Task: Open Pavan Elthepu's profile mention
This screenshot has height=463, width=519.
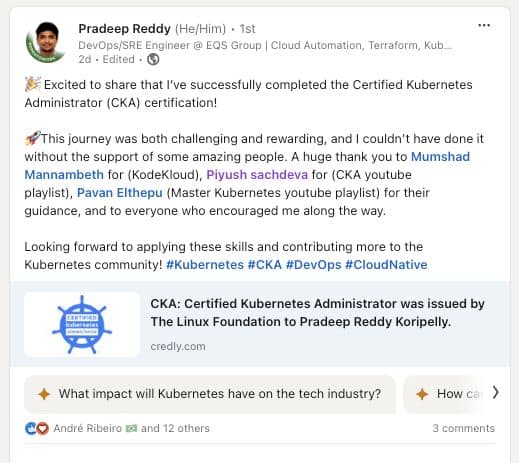Action: point(120,193)
